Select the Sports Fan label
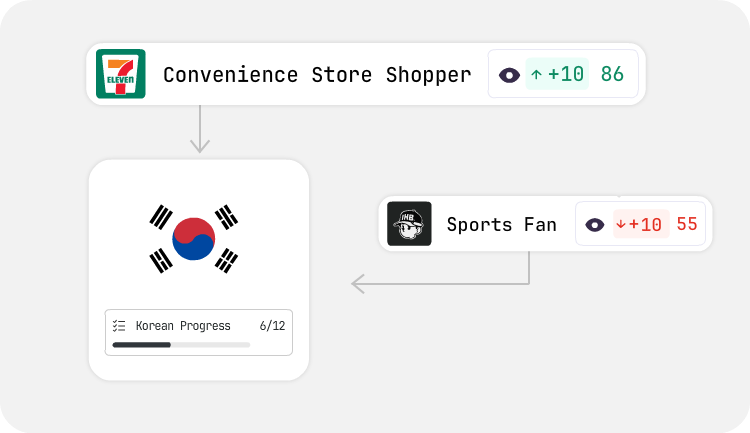Image resolution: width=750 pixels, height=433 pixels. coord(501,225)
